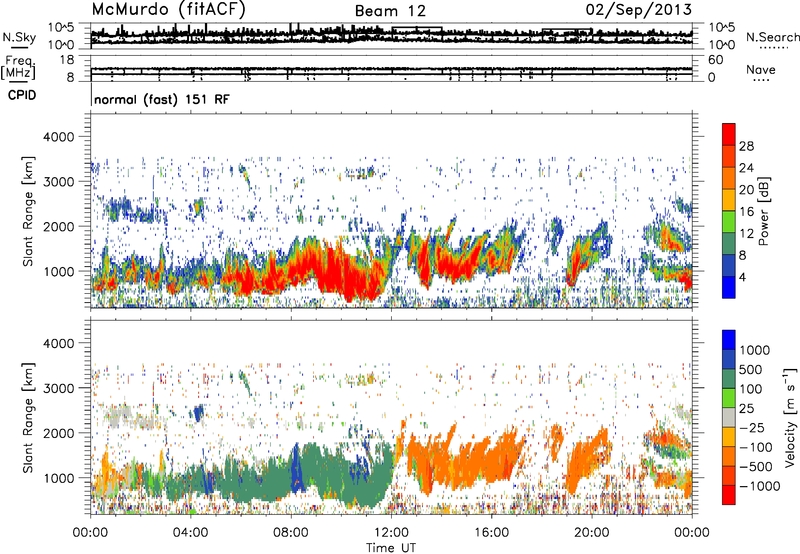Click the 'Slant Range [km]' label of velocity panel

28,417
